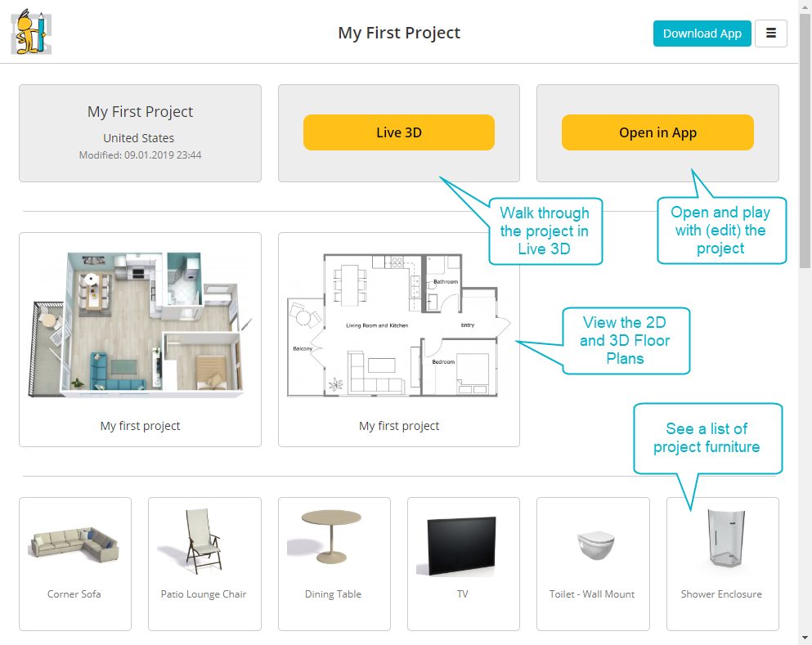Click the 'See a list of project furniture' callout

(x=707, y=437)
